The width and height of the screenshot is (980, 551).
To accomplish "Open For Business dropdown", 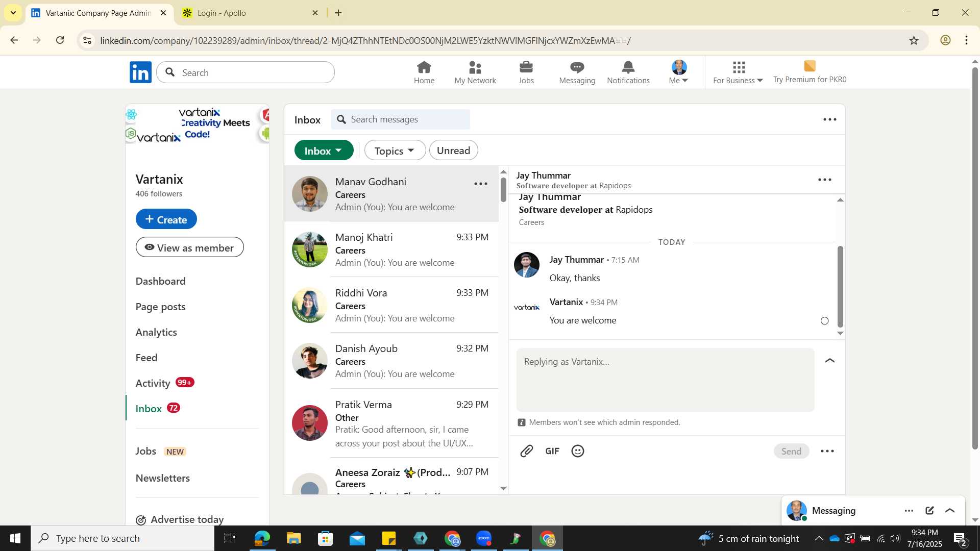I will pos(738,72).
